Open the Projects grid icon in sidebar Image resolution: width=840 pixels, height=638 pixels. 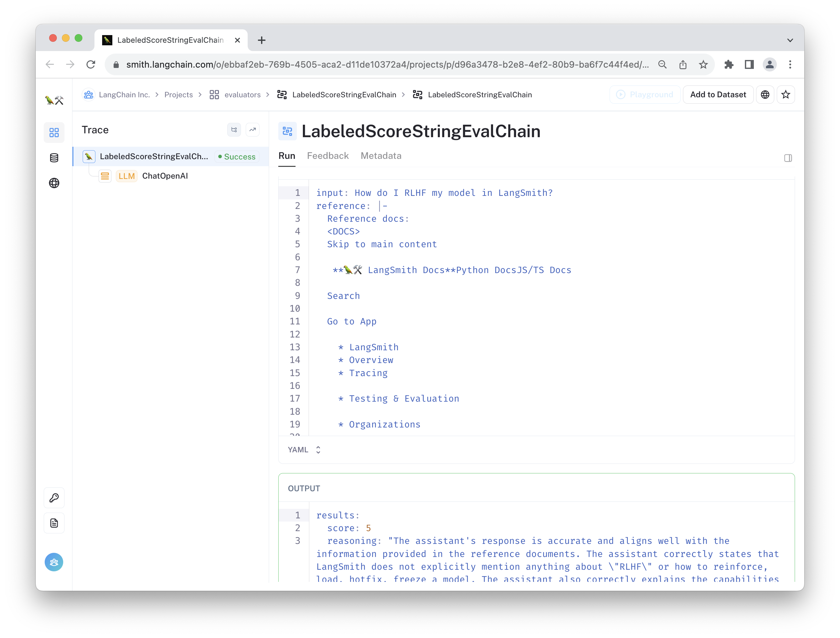pyautogui.click(x=54, y=132)
